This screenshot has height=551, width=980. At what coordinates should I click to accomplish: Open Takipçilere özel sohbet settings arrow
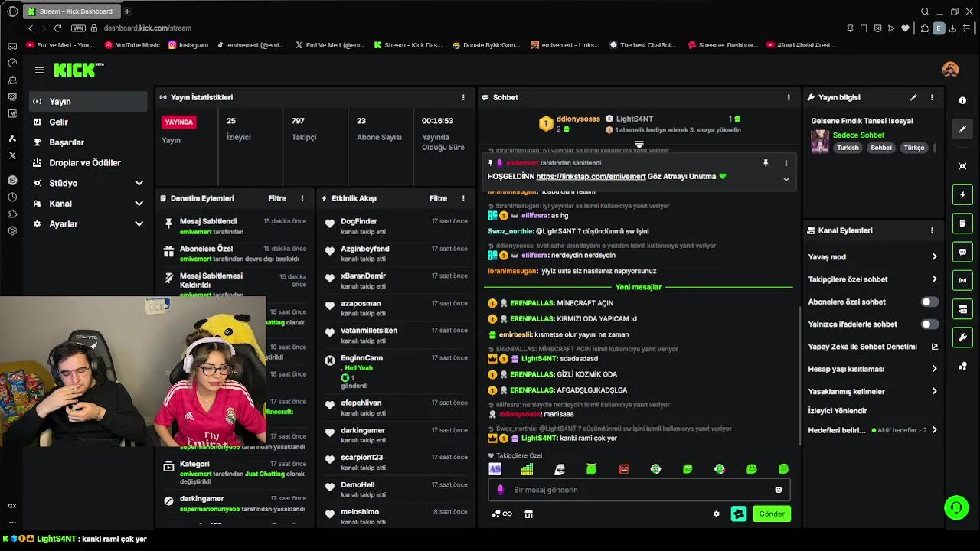(x=934, y=279)
